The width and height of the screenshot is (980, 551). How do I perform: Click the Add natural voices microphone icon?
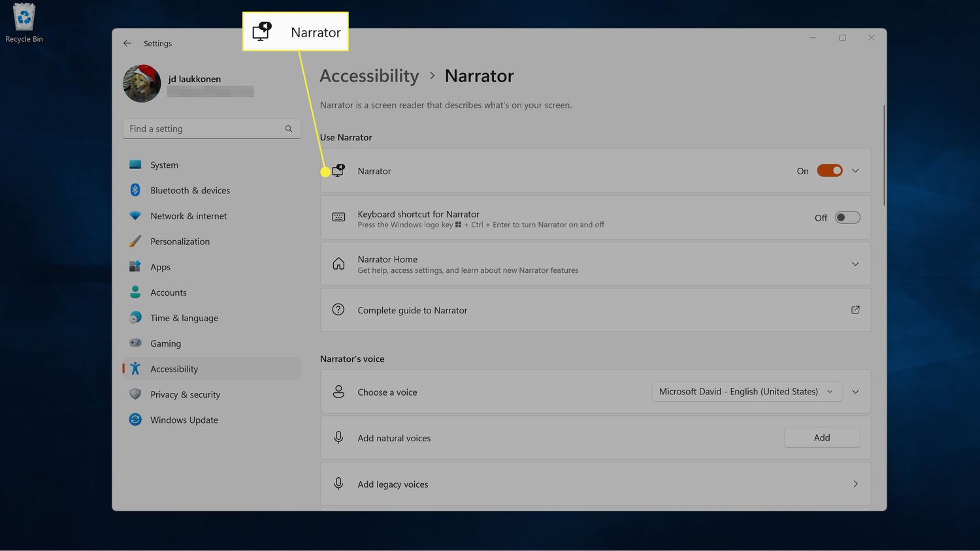click(x=338, y=437)
